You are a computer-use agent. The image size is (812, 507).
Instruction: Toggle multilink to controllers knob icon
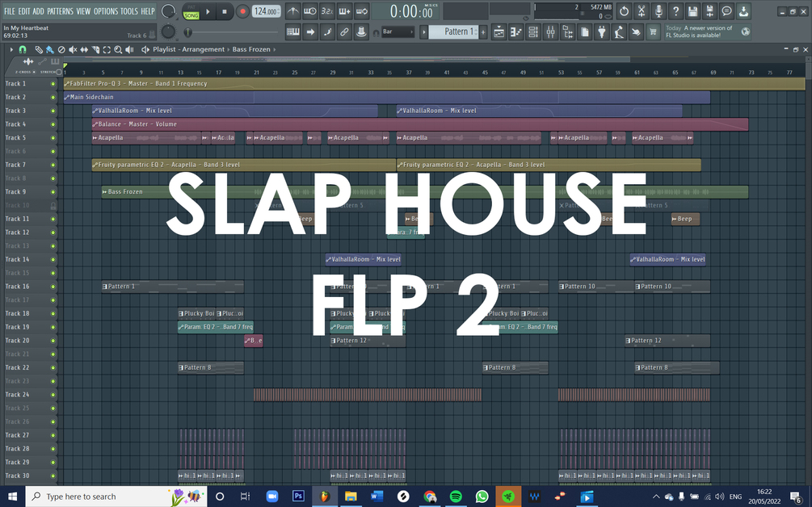coord(361,32)
